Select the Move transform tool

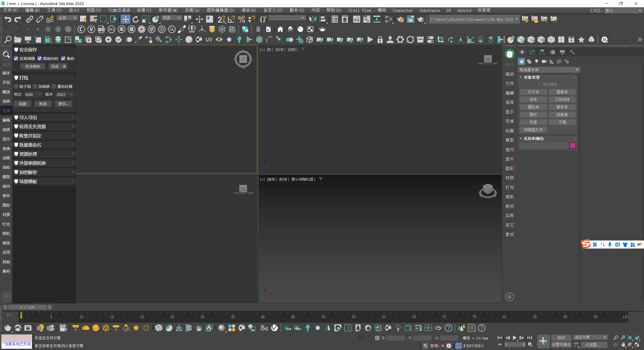(125, 19)
